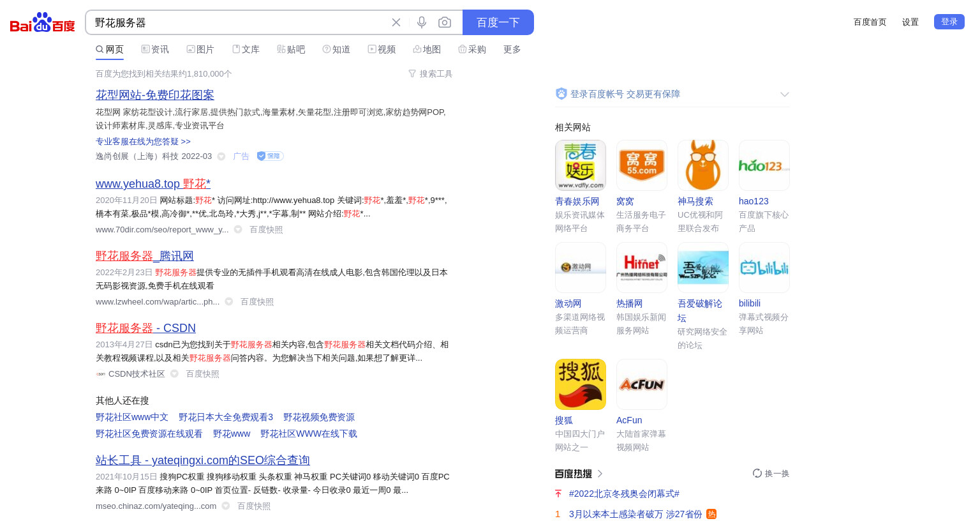Open image search via camera icon
This screenshot has width=980, height=521.
[x=445, y=22]
